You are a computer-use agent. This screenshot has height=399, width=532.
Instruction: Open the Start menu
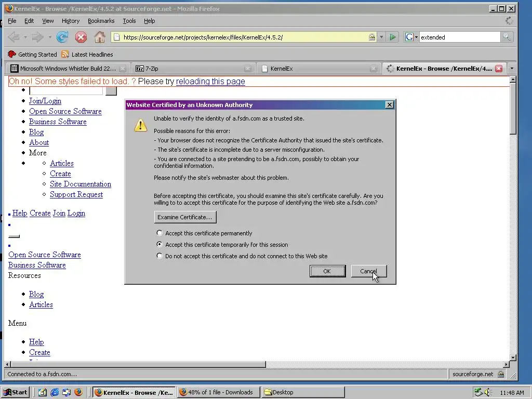tap(16, 392)
